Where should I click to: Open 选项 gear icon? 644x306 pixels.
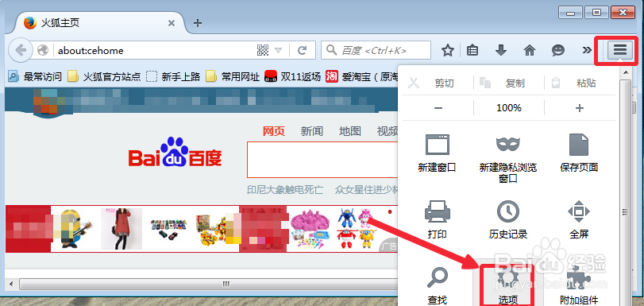(x=508, y=277)
